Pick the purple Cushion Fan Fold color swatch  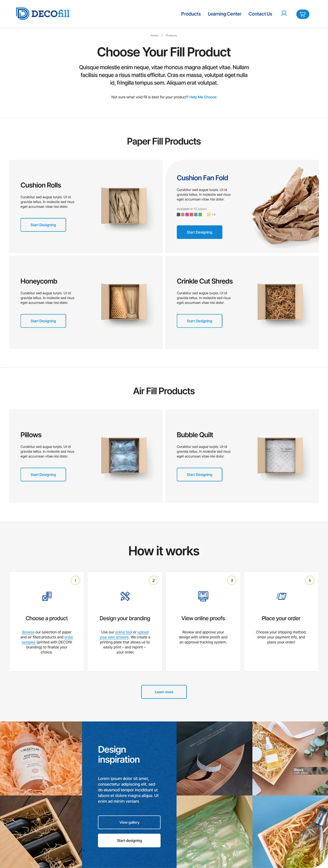pyautogui.click(x=187, y=215)
